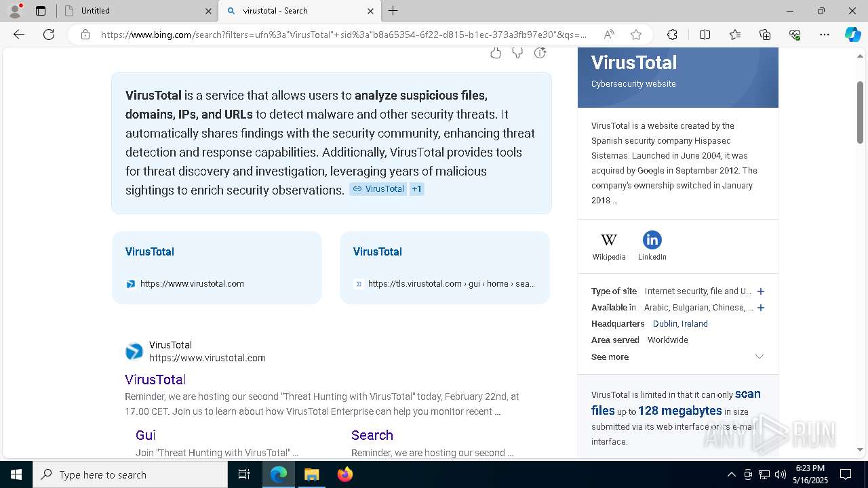Open the browser profile icon
The height and width of the screenshot is (488, 868).
click(15, 11)
